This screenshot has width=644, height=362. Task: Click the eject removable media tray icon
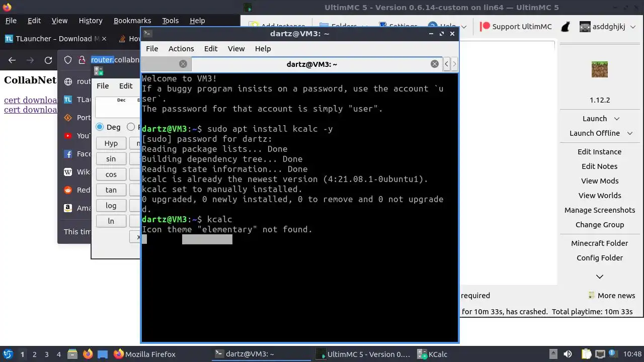553,354
